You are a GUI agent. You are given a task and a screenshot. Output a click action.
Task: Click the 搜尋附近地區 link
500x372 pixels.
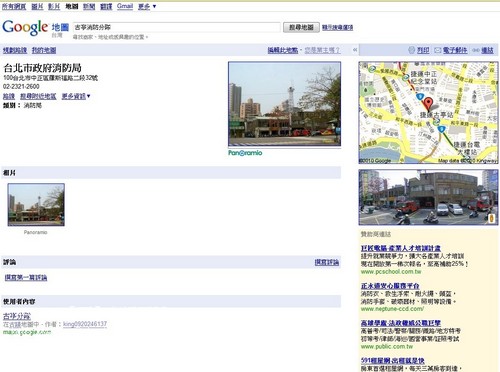tap(38, 96)
